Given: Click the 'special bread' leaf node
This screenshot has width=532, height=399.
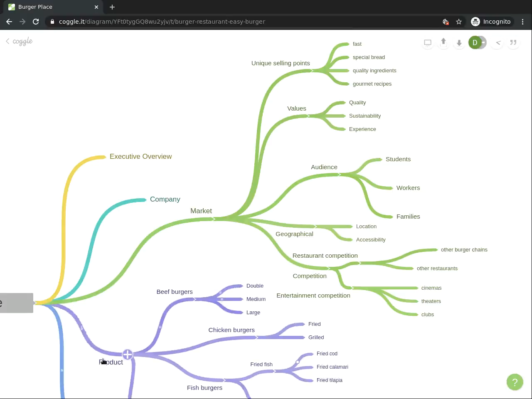Looking at the screenshot, I should tap(369, 57).
